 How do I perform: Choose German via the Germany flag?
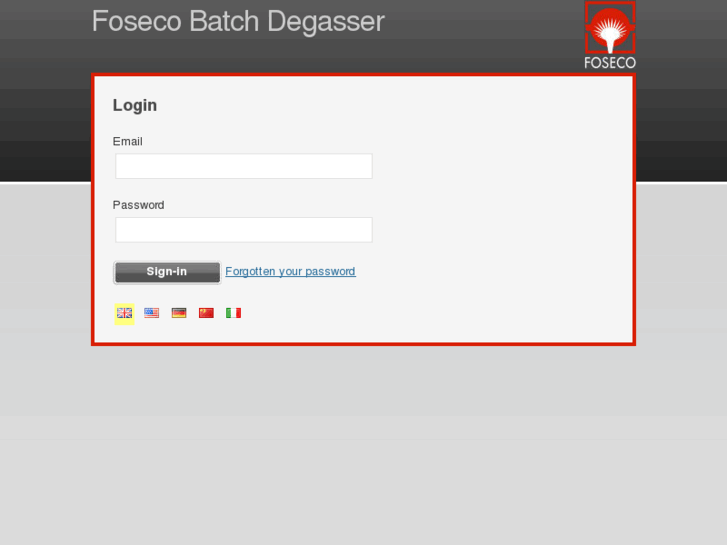coord(179,313)
